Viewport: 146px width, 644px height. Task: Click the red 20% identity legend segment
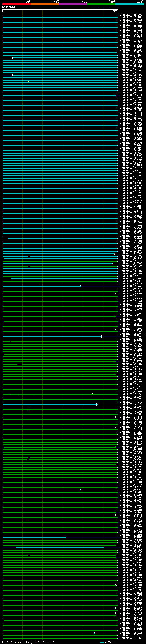16,4
